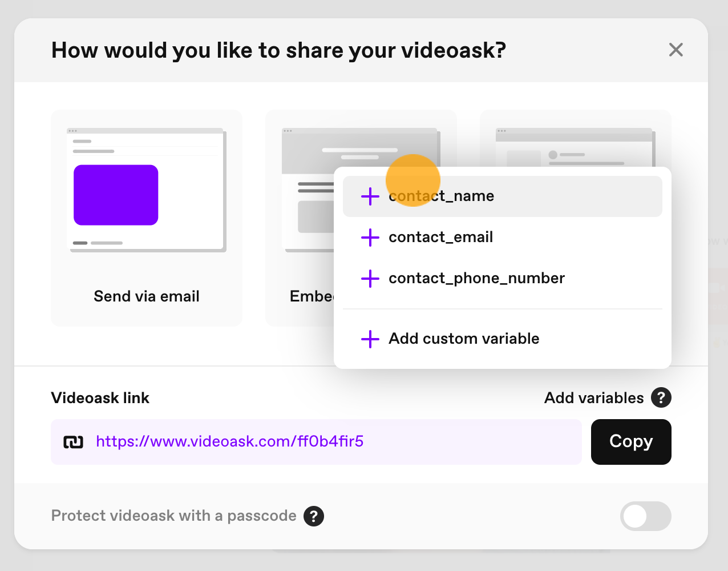728x571 pixels.
Task: Click the dialog title text
Action: [279, 51]
